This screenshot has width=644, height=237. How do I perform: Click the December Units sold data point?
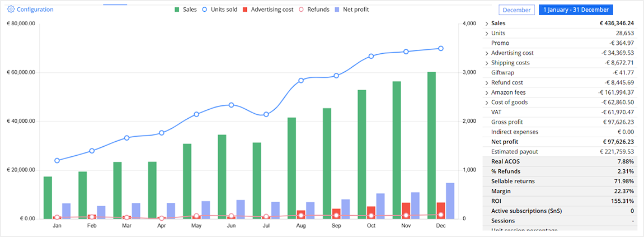click(x=441, y=49)
